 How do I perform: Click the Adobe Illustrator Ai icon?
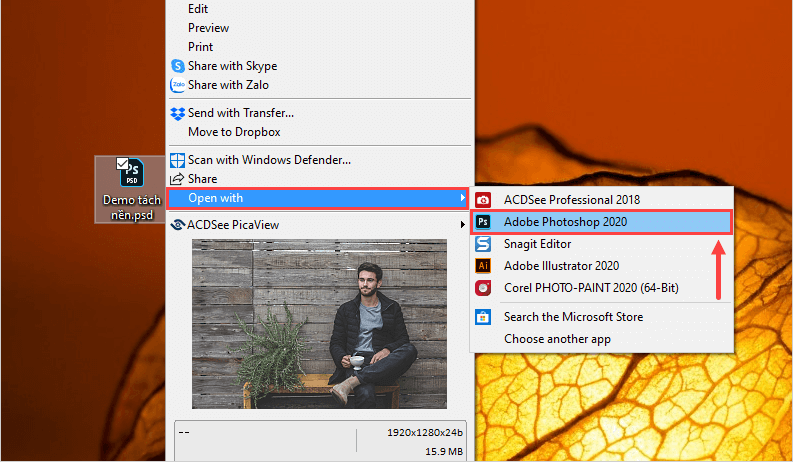pyautogui.click(x=484, y=266)
